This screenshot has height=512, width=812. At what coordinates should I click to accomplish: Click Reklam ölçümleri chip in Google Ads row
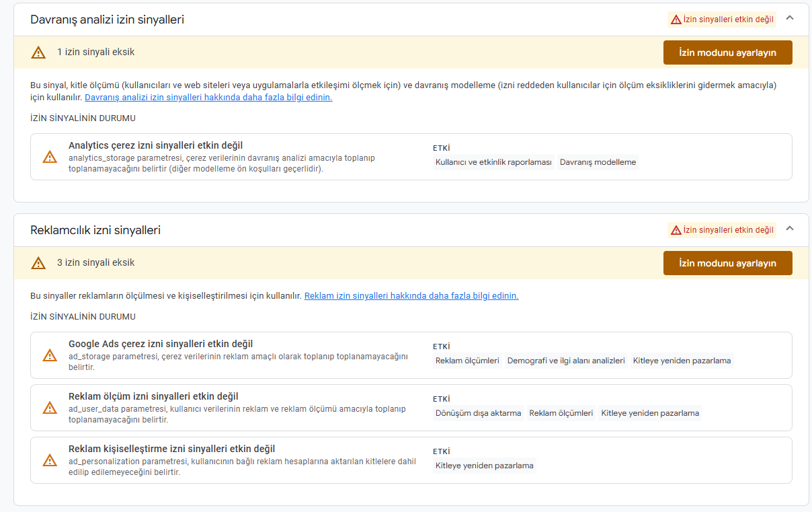(467, 361)
